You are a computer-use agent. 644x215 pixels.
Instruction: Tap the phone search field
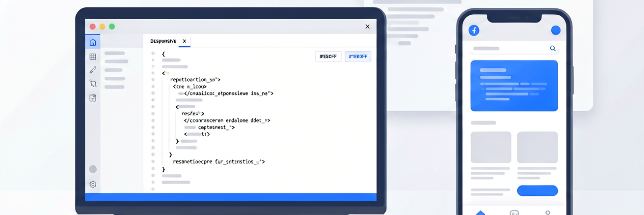(514, 49)
